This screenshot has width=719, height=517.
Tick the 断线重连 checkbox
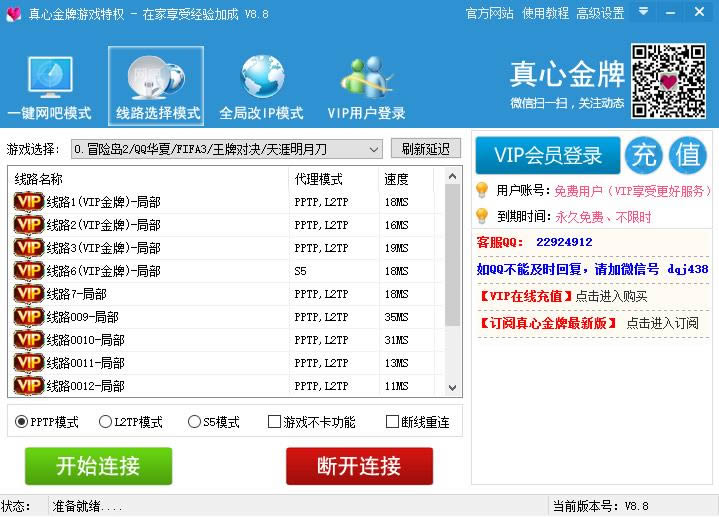pyautogui.click(x=392, y=421)
